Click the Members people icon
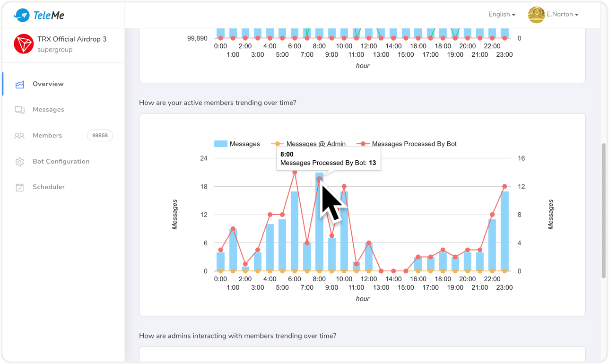The image size is (609, 364). [x=19, y=136]
